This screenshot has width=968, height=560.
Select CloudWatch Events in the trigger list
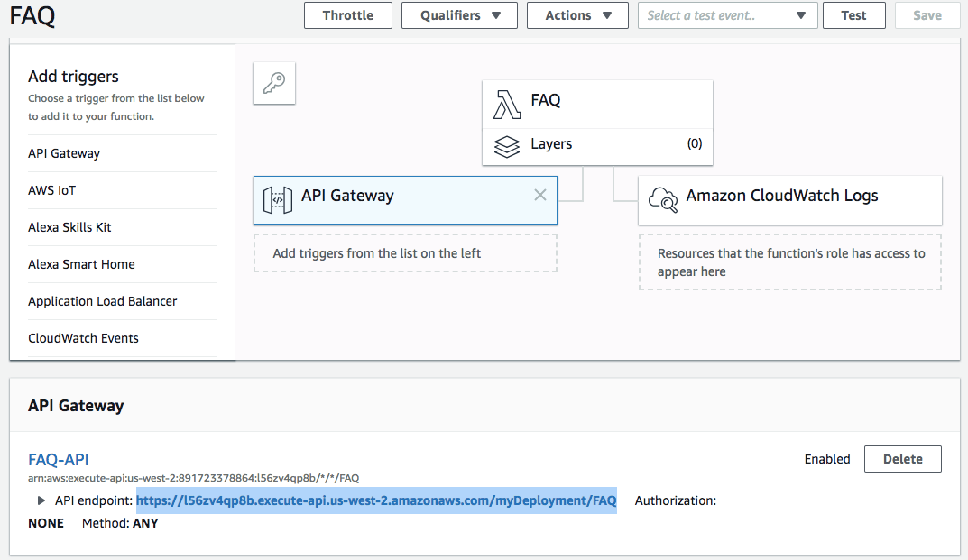point(83,337)
